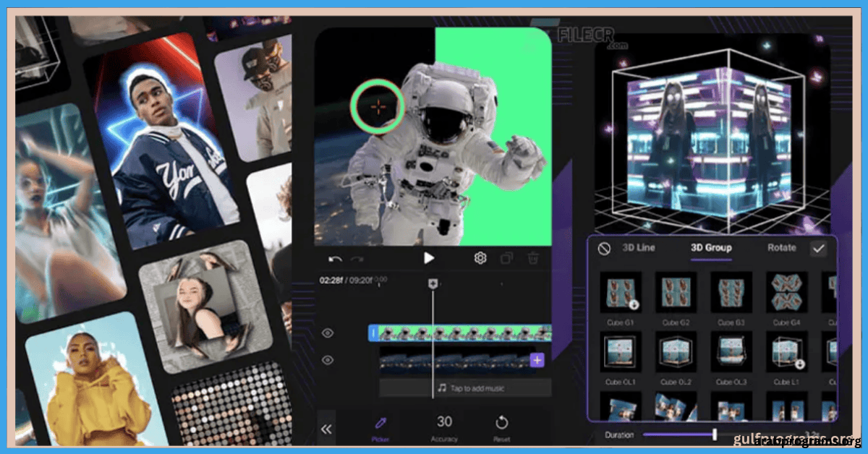Select the Cube OL1 effect
868x454 pixels.
click(621, 352)
